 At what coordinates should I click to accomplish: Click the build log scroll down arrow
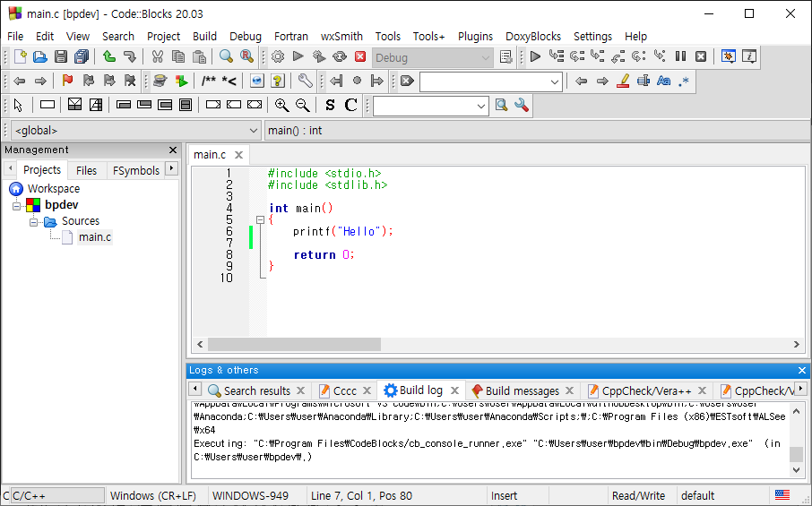(x=797, y=470)
